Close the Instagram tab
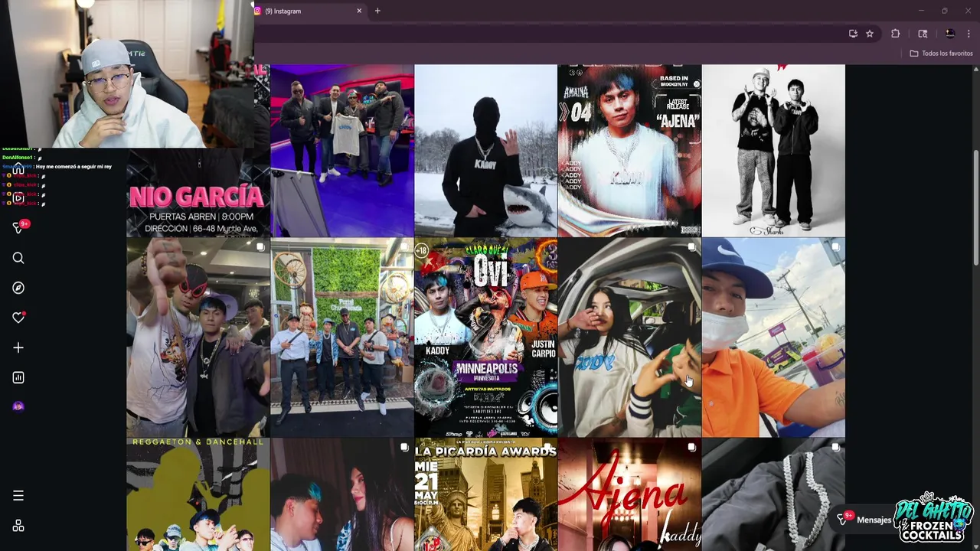Viewport: 980px width, 551px height. [x=359, y=11]
